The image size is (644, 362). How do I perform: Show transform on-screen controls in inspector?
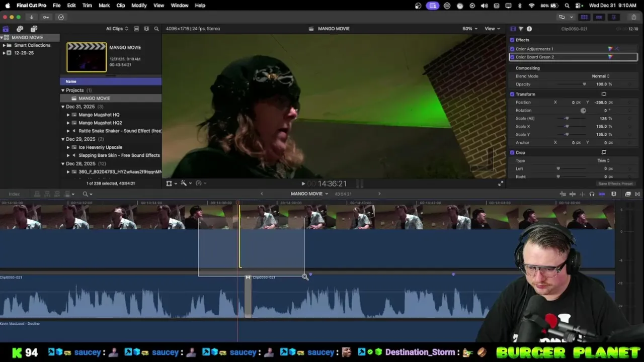pyautogui.click(x=604, y=94)
